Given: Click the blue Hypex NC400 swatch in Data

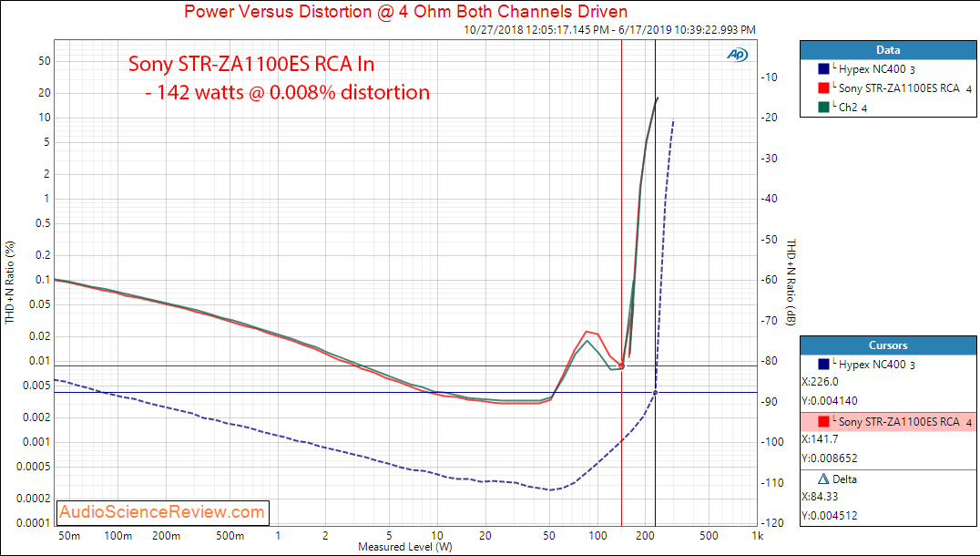Looking at the screenshot, I should (823, 68).
